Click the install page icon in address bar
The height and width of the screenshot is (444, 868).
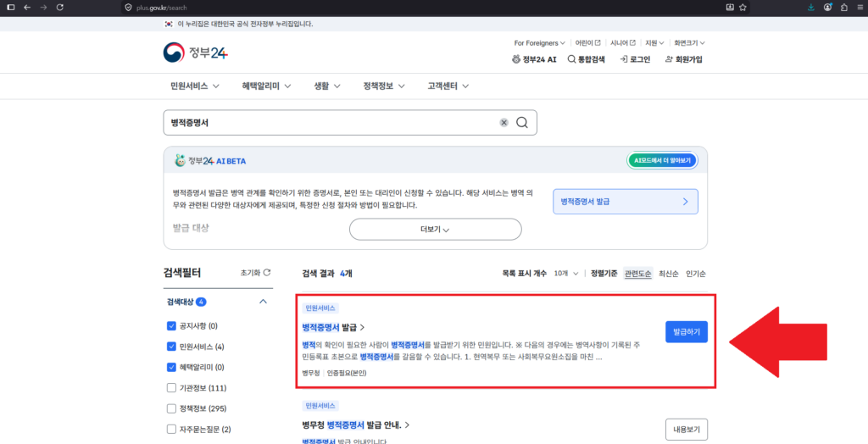pyautogui.click(x=730, y=7)
